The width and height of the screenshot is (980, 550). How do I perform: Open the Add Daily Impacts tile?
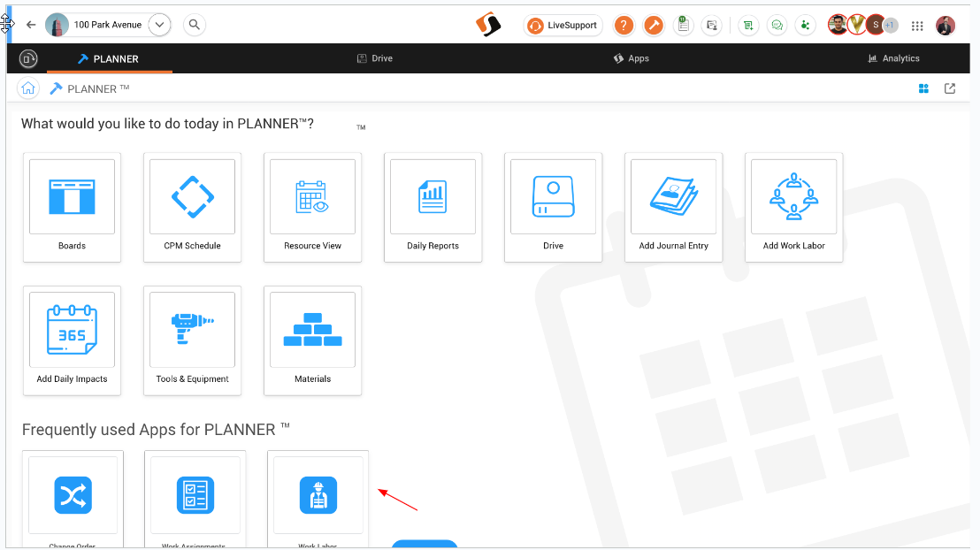(x=72, y=340)
